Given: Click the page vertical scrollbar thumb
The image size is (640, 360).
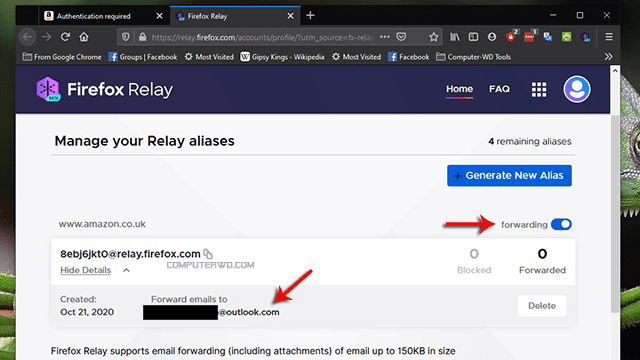Looking at the screenshot, I should (x=615, y=214).
